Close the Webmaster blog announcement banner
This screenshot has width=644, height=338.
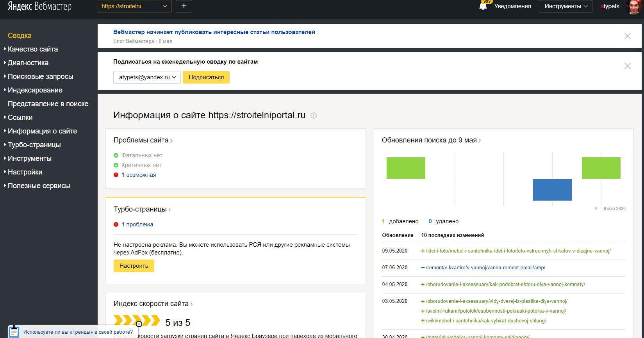pos(628,36)
